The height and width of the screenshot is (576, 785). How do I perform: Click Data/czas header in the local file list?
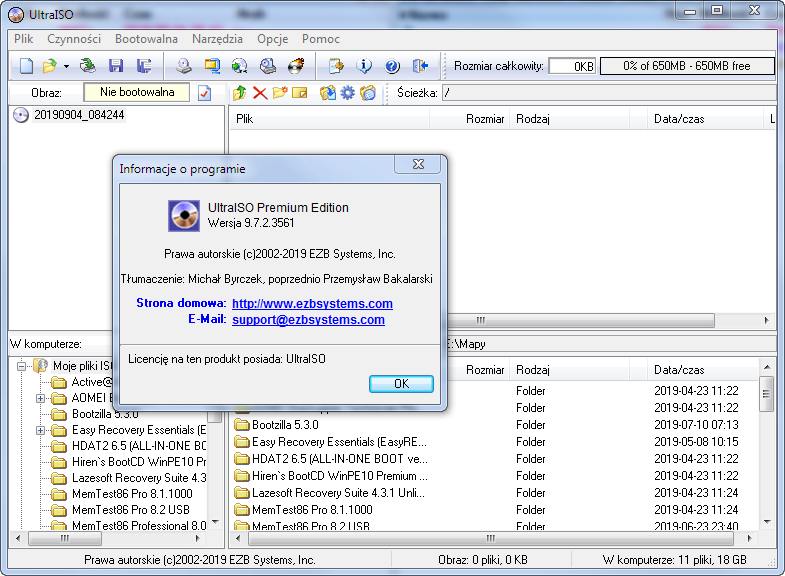[x=704, y=370]
